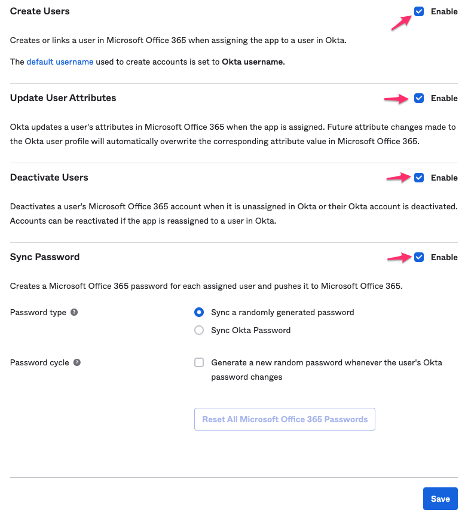Image resolution: width=468 pixels, height=531 pixels.
Task: Click the Enable label beside Update User Attributes
Action: 444,98
